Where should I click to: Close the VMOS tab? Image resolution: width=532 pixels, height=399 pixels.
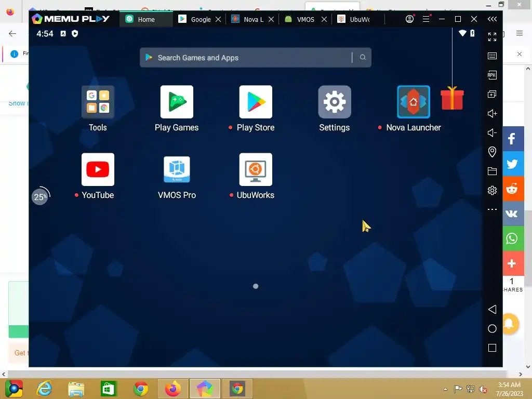(324, 19)
